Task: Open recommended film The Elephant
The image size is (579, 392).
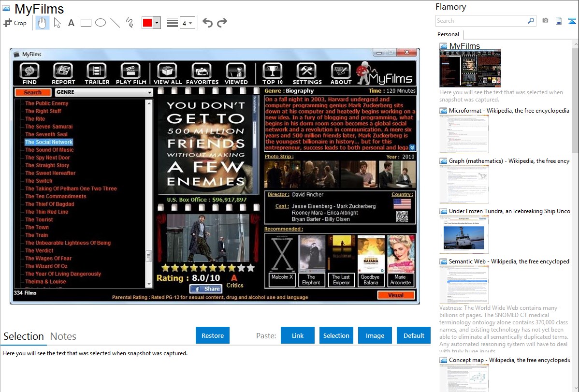Action: click(311, 261)
